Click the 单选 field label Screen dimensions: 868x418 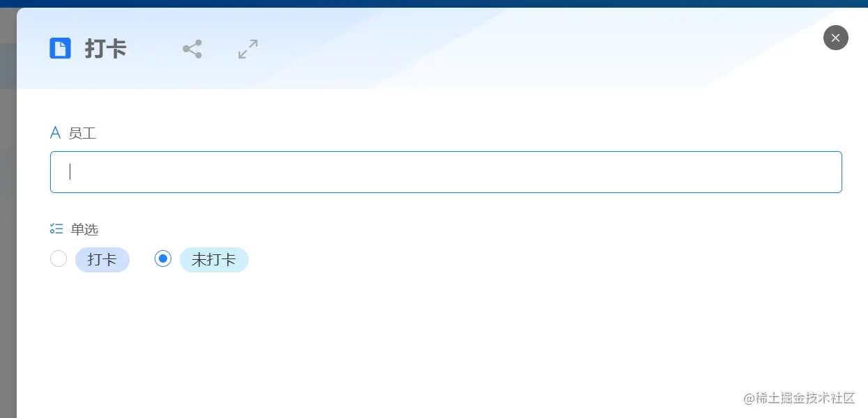pos(85,229)
